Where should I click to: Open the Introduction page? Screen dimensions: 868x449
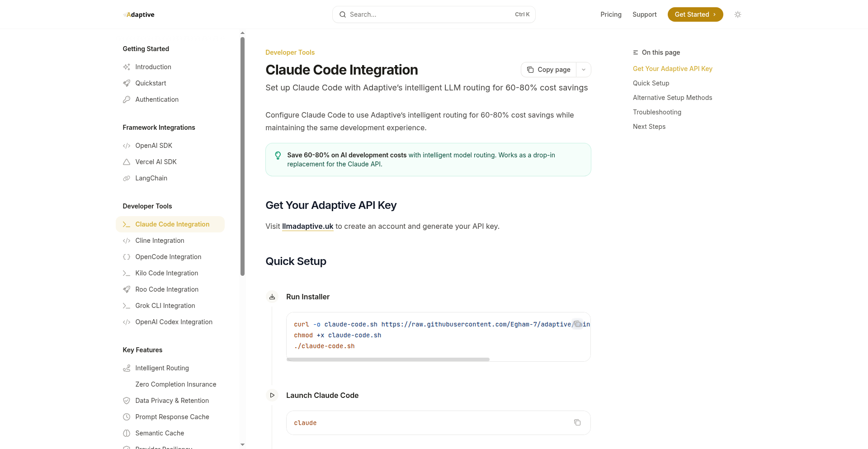[x=153, y=67]
